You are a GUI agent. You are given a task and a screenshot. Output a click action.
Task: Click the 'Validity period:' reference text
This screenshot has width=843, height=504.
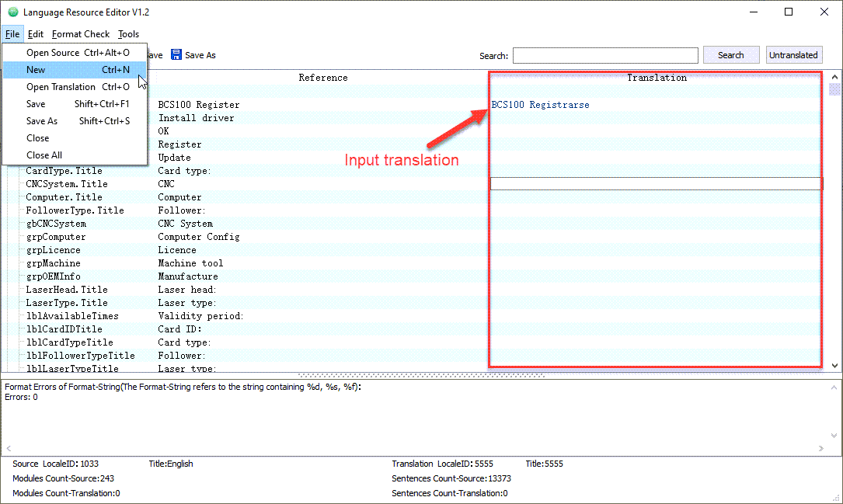tap(200, 316)
